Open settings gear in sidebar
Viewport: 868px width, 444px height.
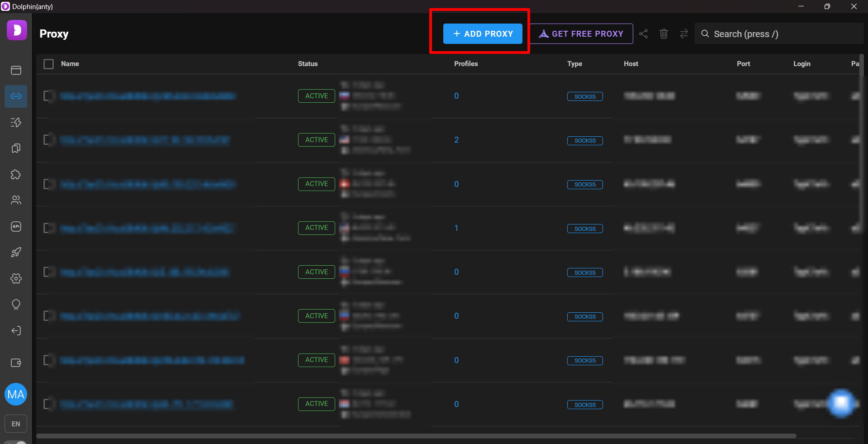(16, 278)
